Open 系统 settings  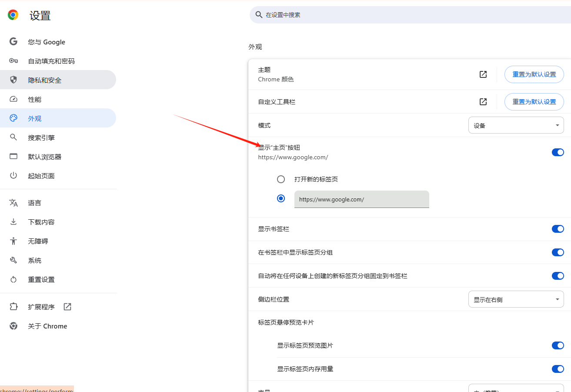coord(58,260)
